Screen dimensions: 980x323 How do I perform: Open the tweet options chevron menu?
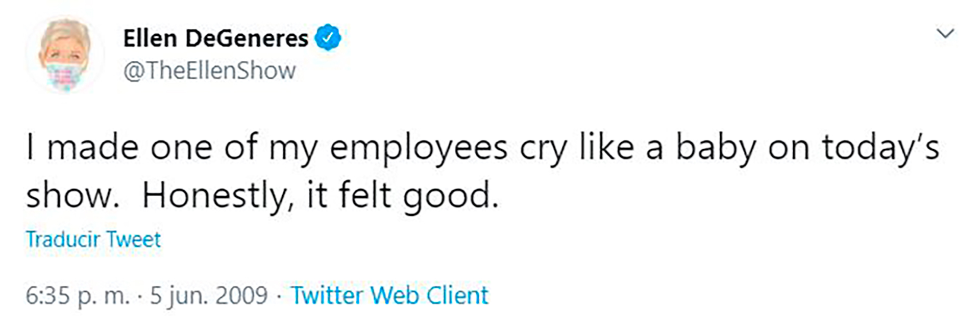coord(945,34)
